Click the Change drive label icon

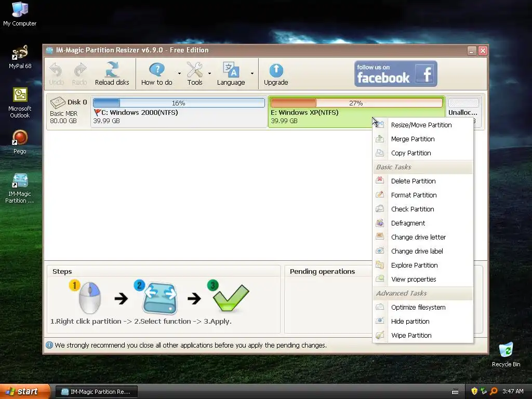pyautogui.click(x=380, y=251)
